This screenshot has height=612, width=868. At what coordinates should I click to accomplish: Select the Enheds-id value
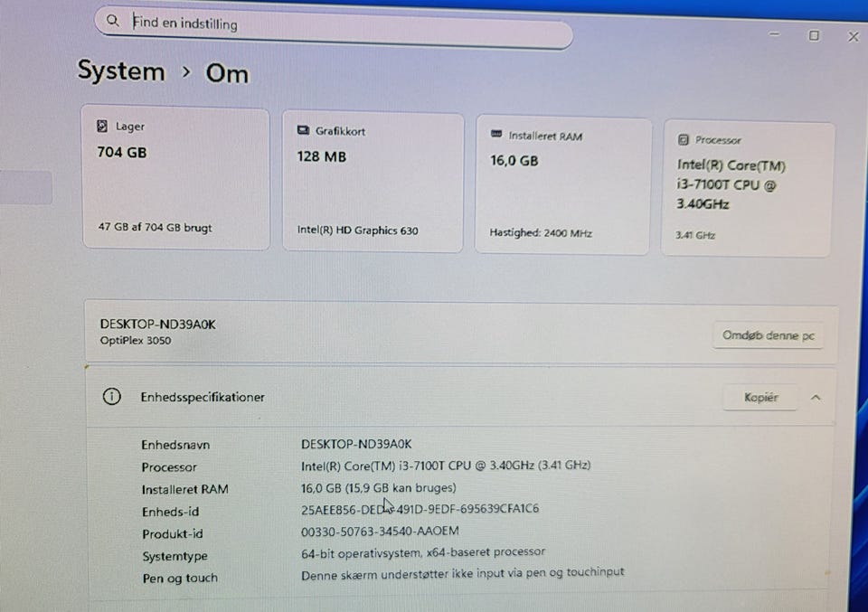pyautogui.click(x=420, y=509)
